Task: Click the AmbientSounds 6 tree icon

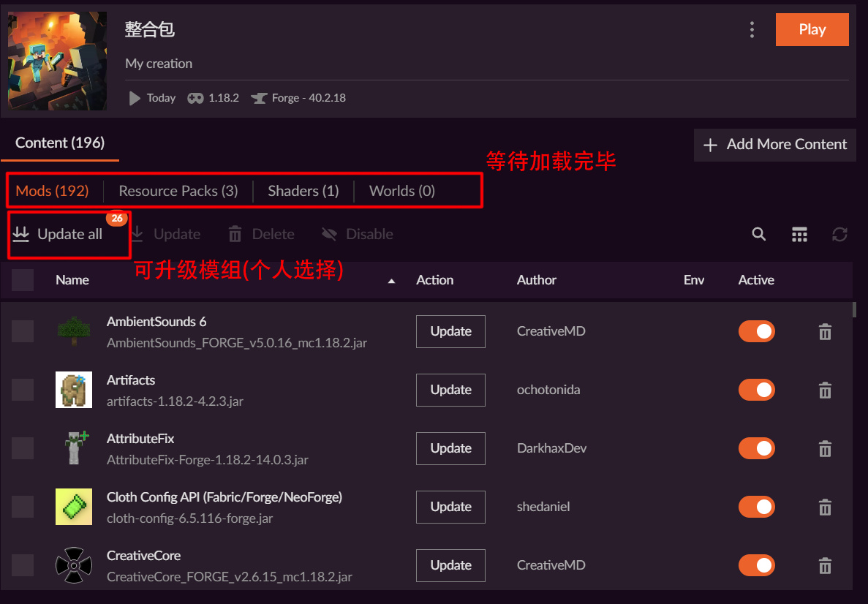Action: tap(74, 331)
